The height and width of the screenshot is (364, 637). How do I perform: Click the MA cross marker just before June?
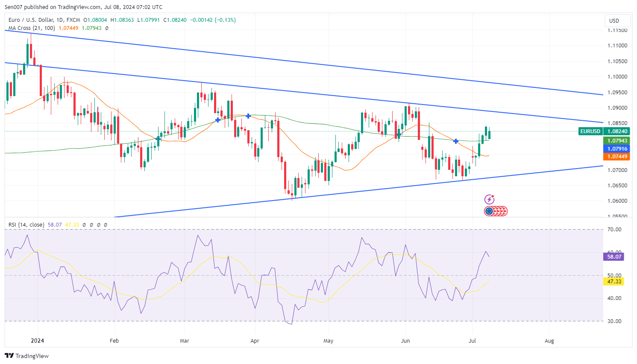[x=399, y=135]
